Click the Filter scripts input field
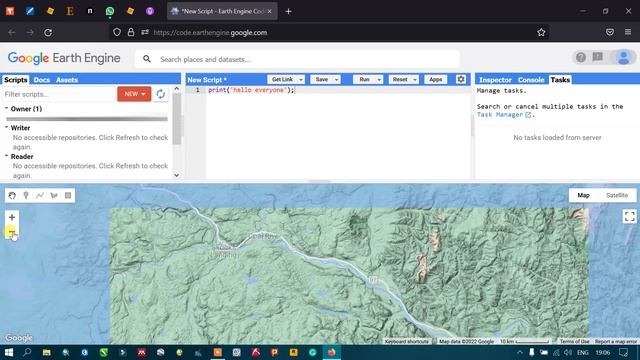 (59, 94)
